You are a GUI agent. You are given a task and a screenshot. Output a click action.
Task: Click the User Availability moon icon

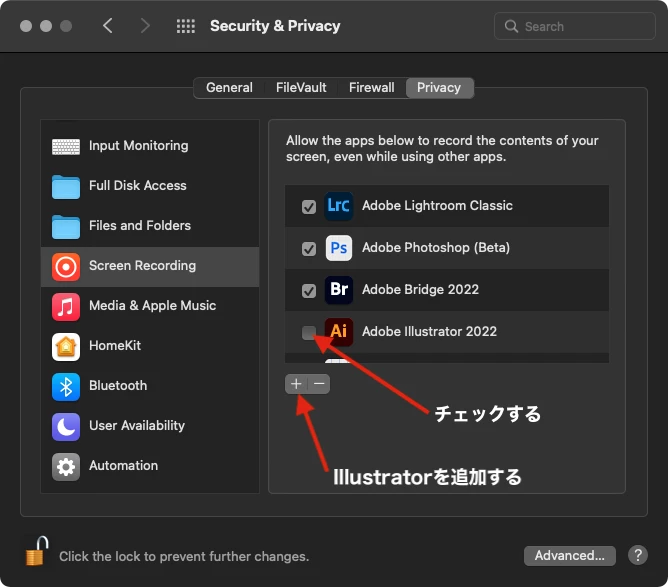tap(66, 427)
